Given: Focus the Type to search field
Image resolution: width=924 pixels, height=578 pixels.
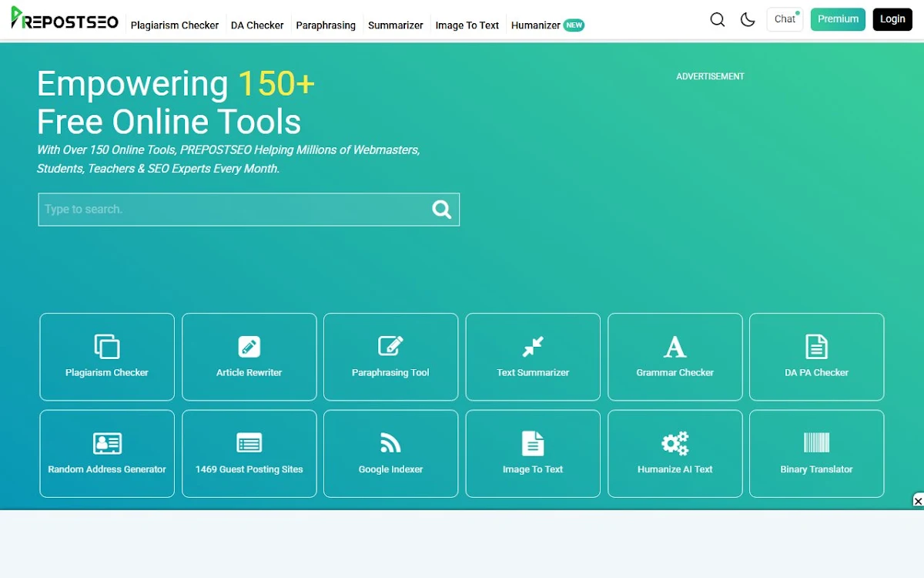Looking at the screenshot, I should 249,209.
